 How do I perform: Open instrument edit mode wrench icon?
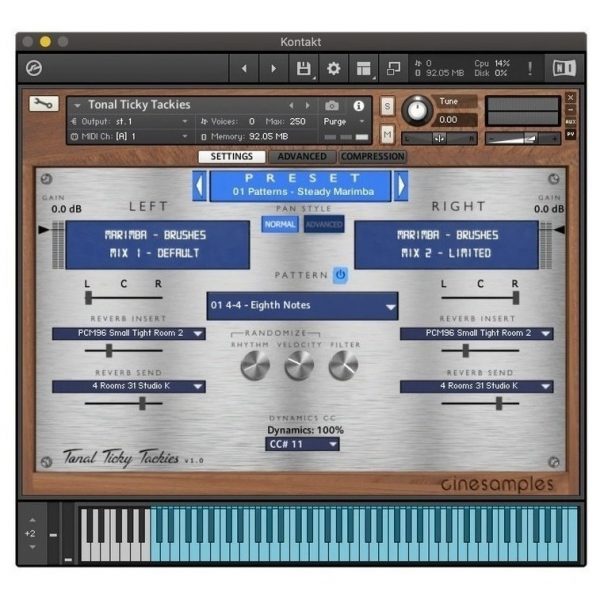point(44,103)
